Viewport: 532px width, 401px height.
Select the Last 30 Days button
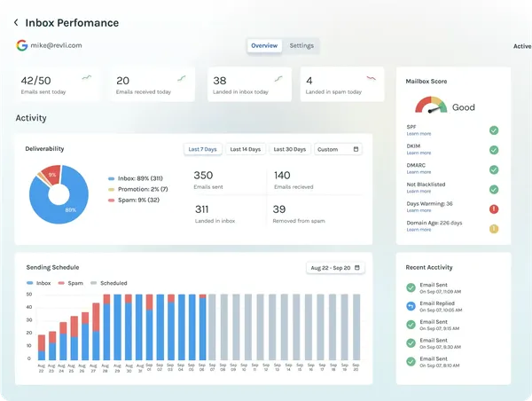tap(290, 149)
